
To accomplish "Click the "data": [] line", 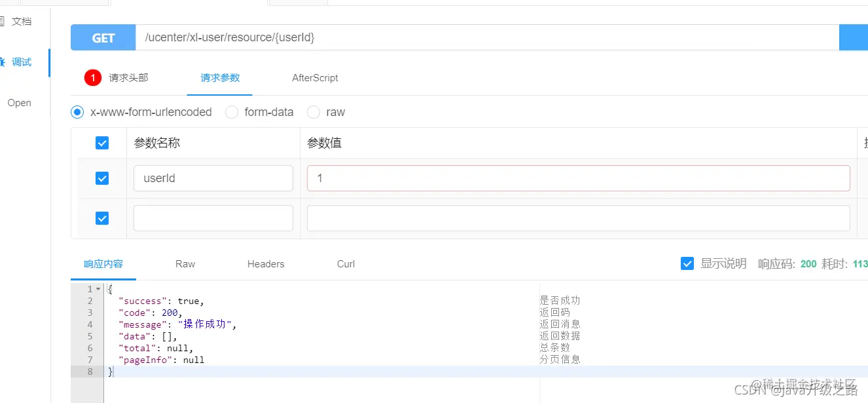I will pos(148,336).
